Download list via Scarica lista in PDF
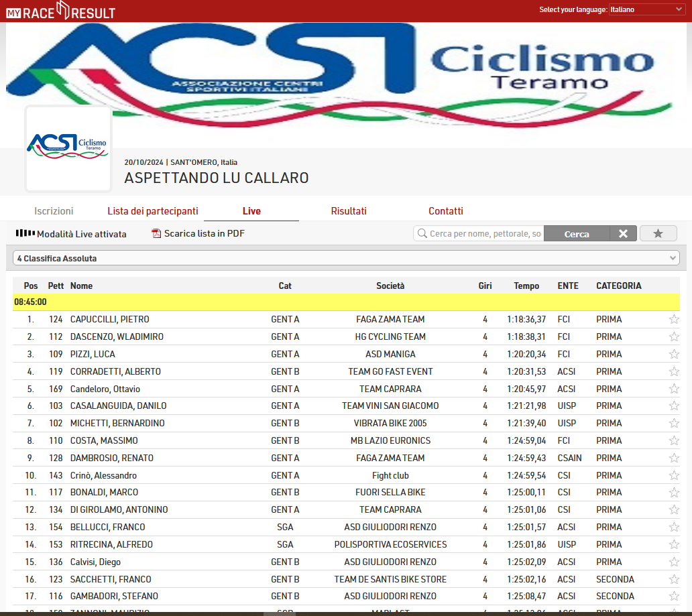Image resolution: width=692 pixels, height=616 pixels. point(198,233)
